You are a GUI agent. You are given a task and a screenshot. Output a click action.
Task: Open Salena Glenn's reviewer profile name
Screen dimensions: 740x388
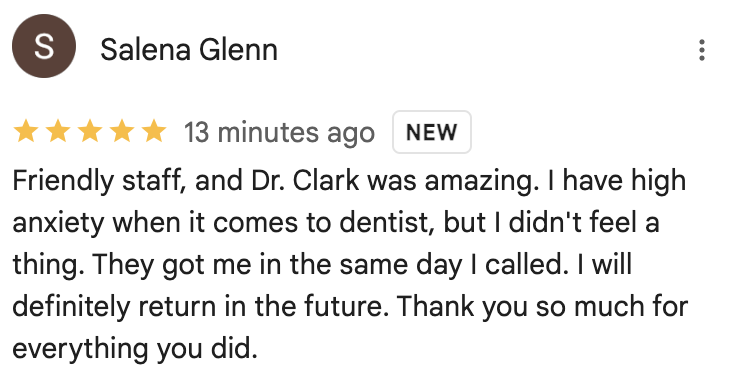pos(189,50)
